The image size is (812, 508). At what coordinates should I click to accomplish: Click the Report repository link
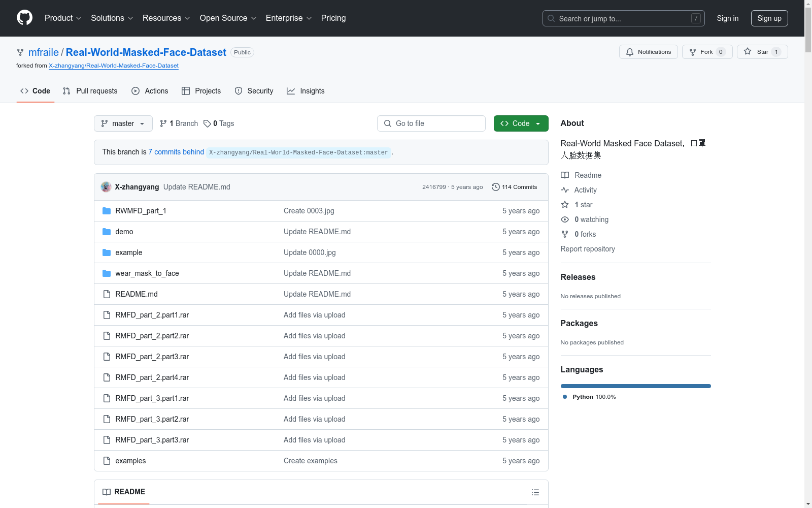[x=588, y=249]
